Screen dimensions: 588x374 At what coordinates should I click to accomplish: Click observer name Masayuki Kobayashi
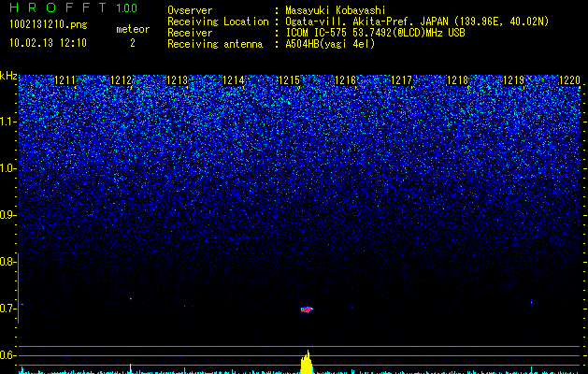click(x=336, y=10)
